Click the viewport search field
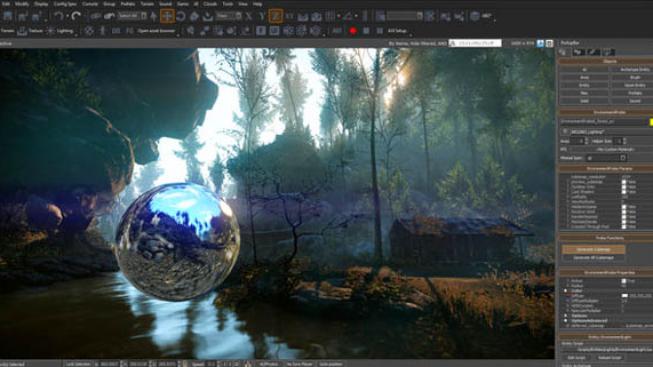Image resolution: width=653 pixels, height=367 pixels. click(x=475, y=43)
